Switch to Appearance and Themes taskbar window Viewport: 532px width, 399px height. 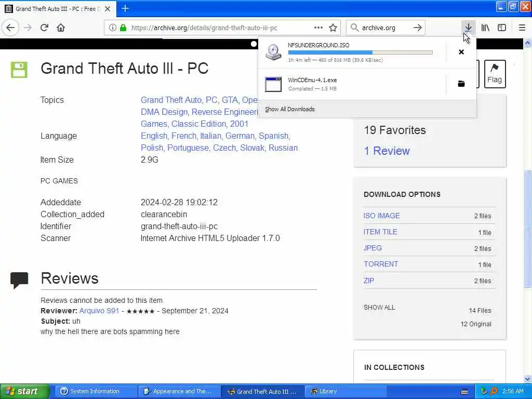pyautogui.click(x=179, y=392)
